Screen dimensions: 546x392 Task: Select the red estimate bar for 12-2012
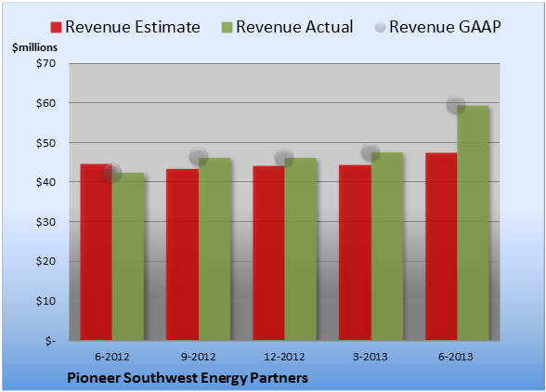[x=269, y=253]
